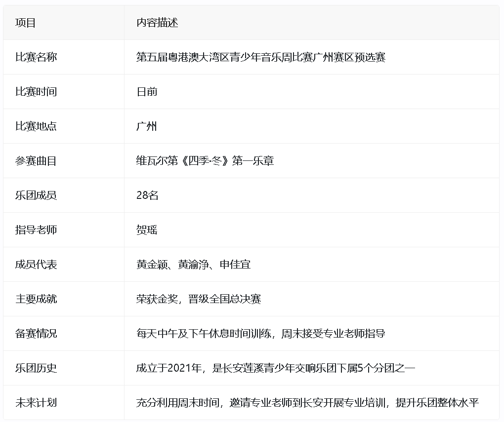Select the 比赛名称 row label
The width and height of the screenshot is (504, 422).
pyautogui.click(x=36, y=57)
